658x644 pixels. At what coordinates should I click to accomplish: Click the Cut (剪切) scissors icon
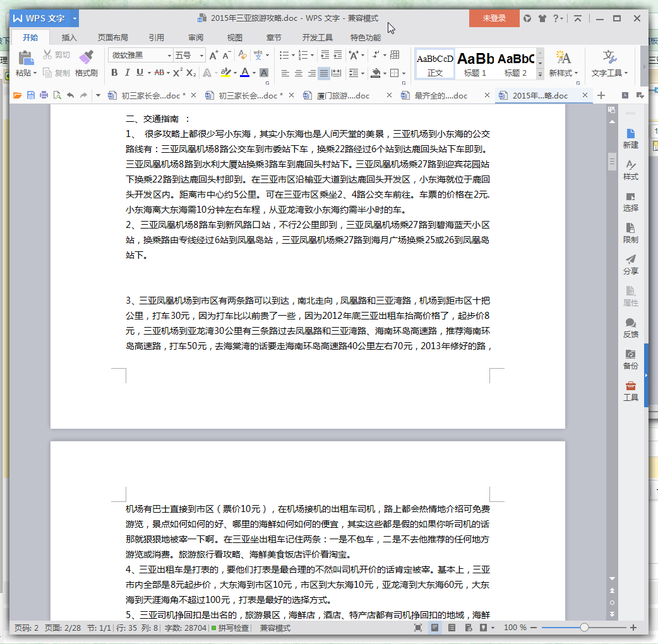pyautogui.click(x=47, y=55)
